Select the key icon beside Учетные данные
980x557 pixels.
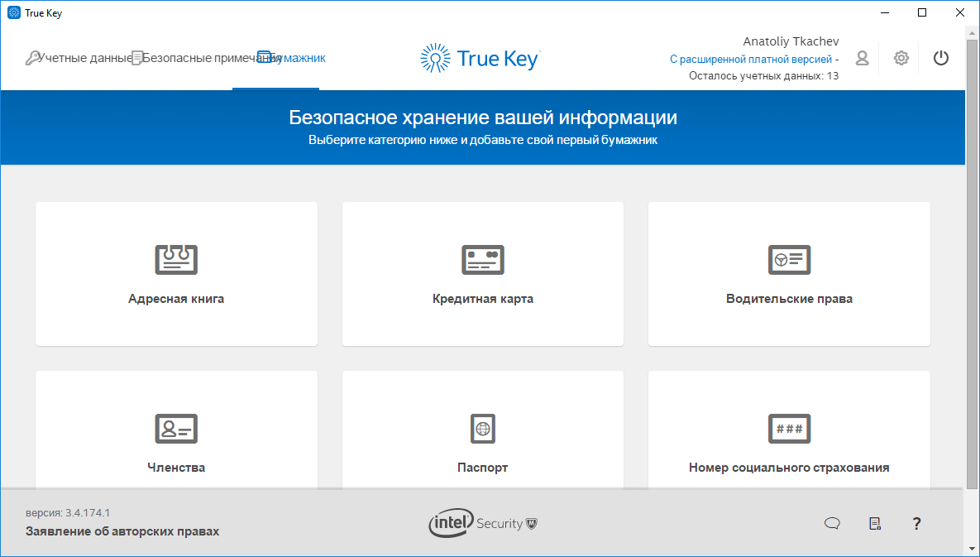[33, 58]
